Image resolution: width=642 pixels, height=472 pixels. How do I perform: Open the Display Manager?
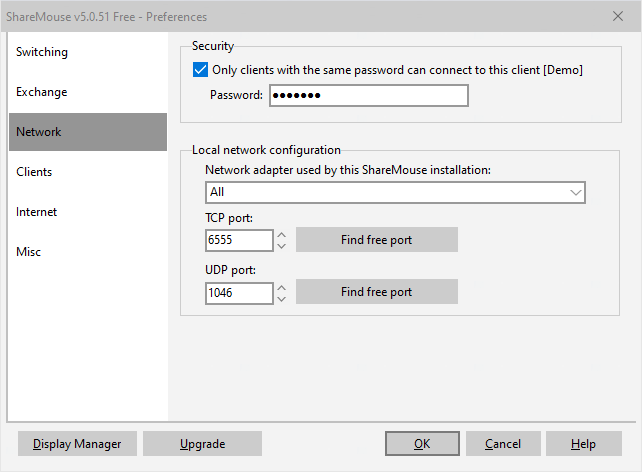tap(77, 444)
